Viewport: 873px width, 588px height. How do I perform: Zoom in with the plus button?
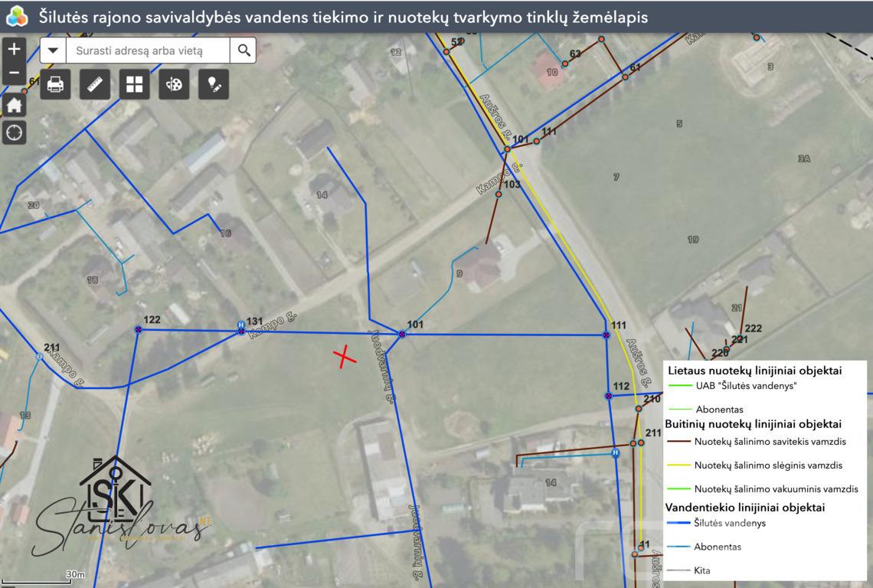click(14, 49)
